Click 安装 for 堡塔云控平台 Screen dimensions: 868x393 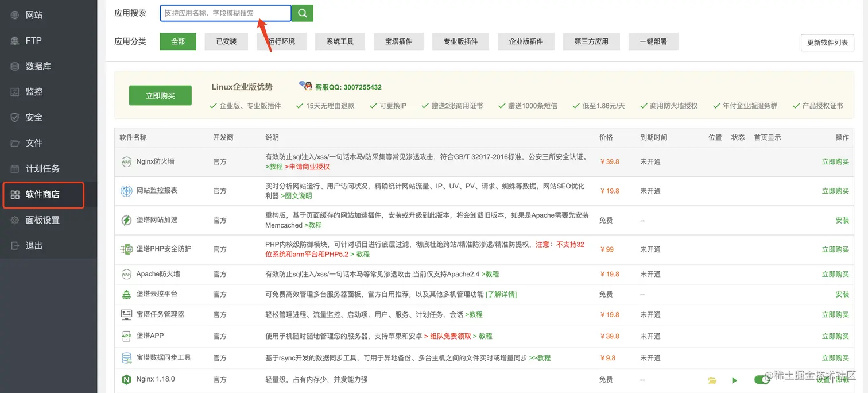(842, 294)
